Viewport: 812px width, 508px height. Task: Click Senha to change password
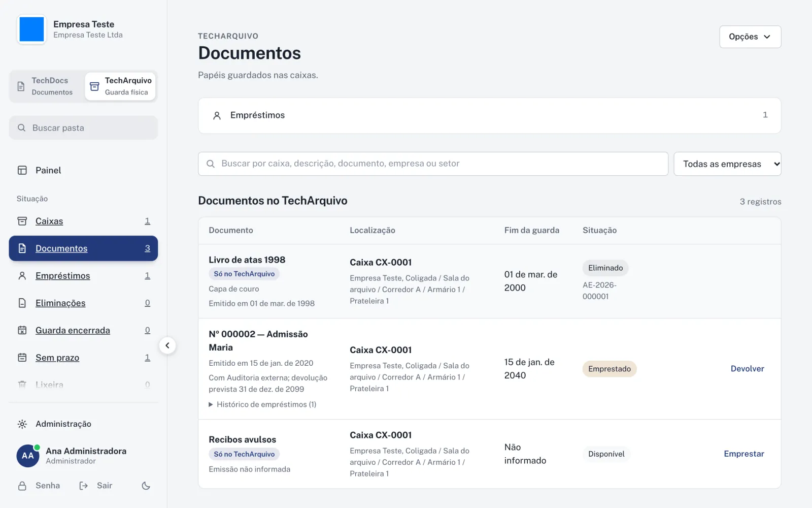pos(39,486)
